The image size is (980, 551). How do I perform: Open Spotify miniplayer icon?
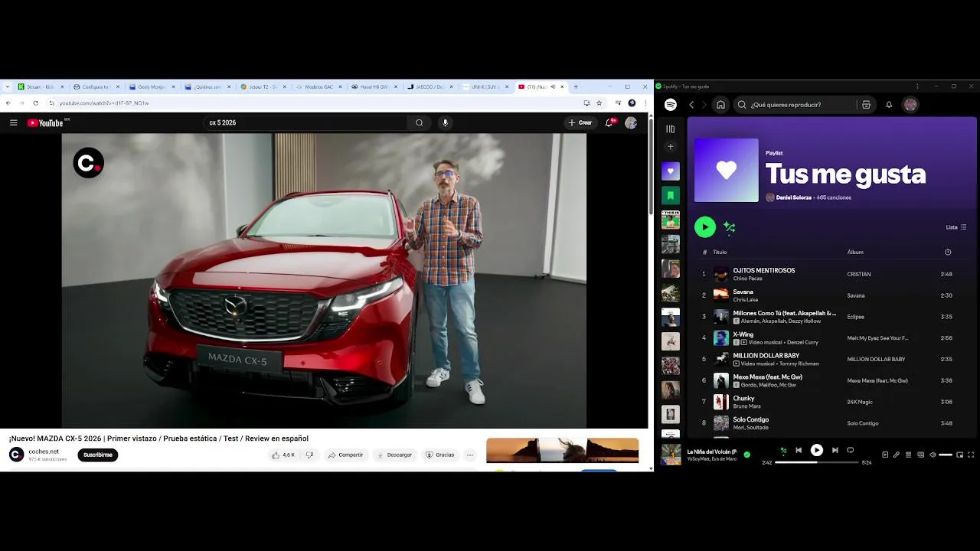click(x=959, y=455)
